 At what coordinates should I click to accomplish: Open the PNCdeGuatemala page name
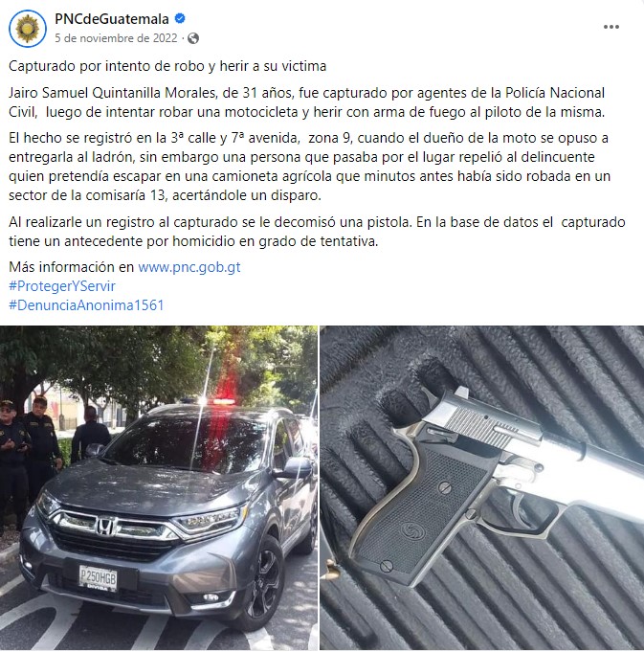click(x=112, y=19)
